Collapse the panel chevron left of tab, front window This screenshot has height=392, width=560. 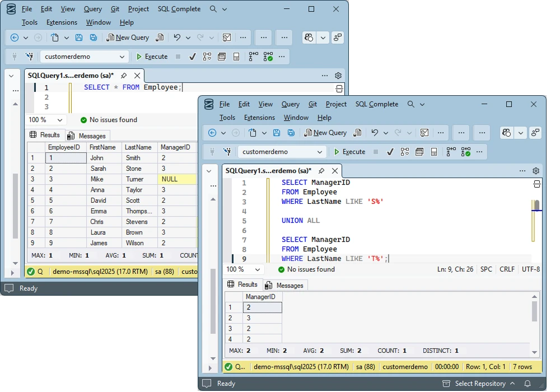(209, 171)
